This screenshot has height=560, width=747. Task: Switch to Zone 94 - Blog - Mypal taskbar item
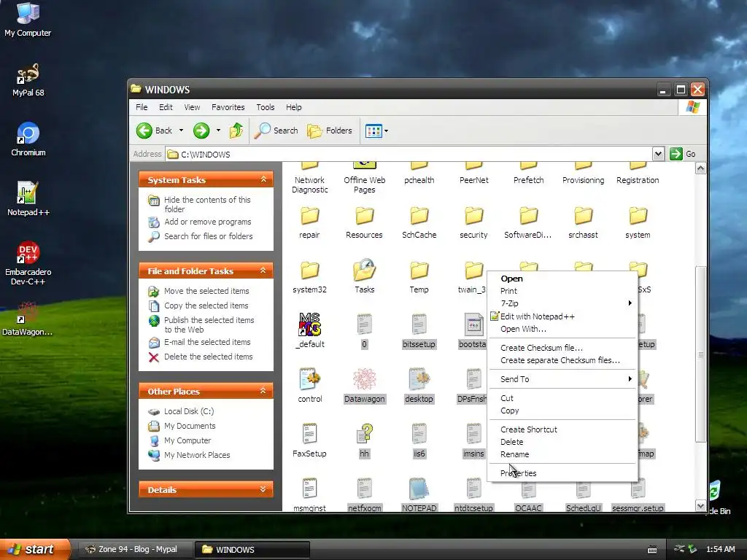(135, 549)
